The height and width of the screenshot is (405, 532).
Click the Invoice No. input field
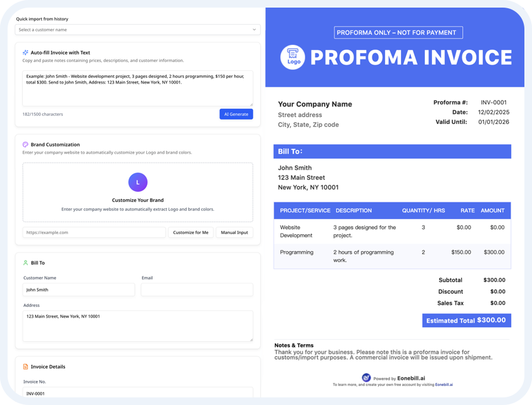coord(137,393)
